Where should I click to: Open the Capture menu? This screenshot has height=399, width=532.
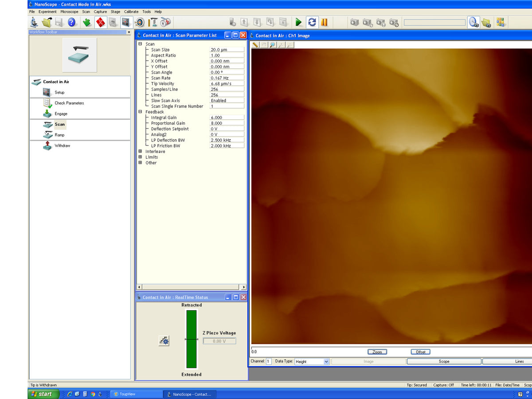(100, 12)
